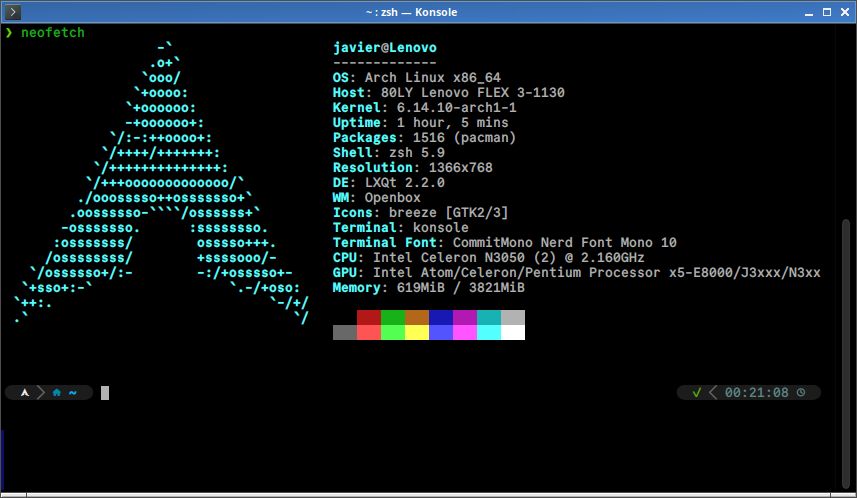857x498 pixels.
Task: Click the Konsole window menu icon in title bar
Action: click(x=13, y=11)
